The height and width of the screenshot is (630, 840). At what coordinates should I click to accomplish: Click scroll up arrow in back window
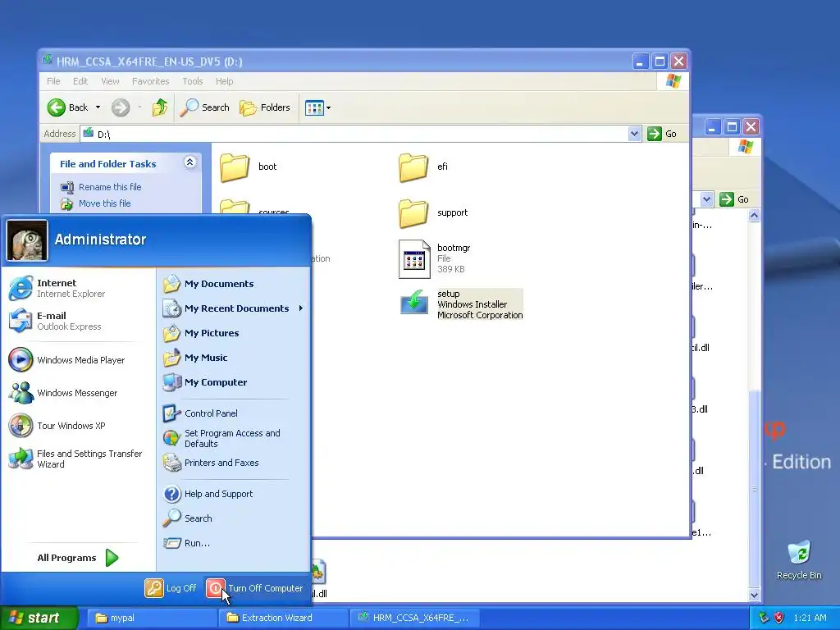(755, 216)
